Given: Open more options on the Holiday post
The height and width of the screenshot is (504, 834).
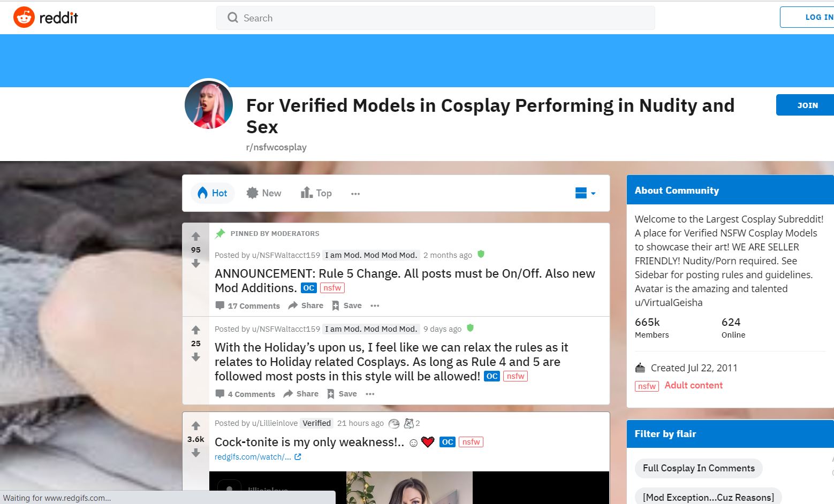Looking at the screenshot, I should coord(370,394).
